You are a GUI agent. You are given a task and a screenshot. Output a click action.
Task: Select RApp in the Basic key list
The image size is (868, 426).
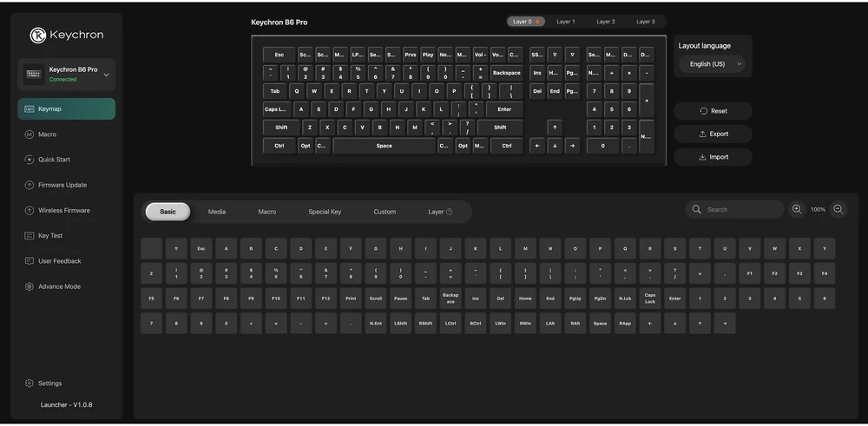[x=625, y=323]
